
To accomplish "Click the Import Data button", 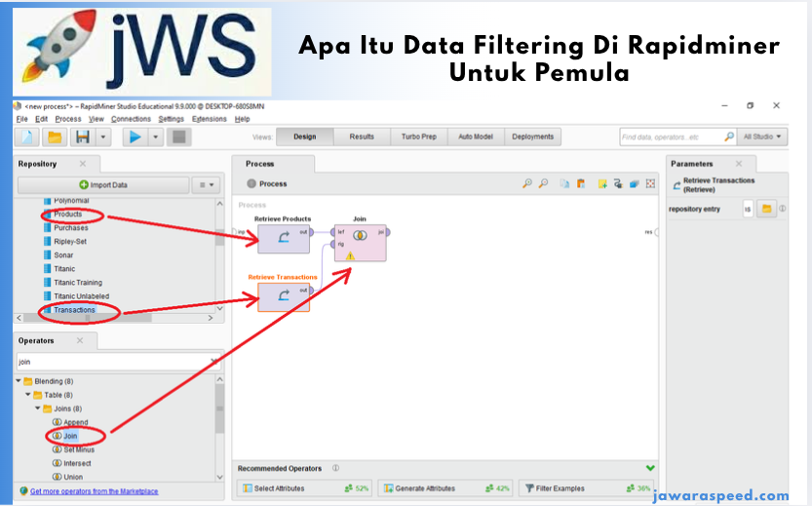I will click(x=103, y=185).
